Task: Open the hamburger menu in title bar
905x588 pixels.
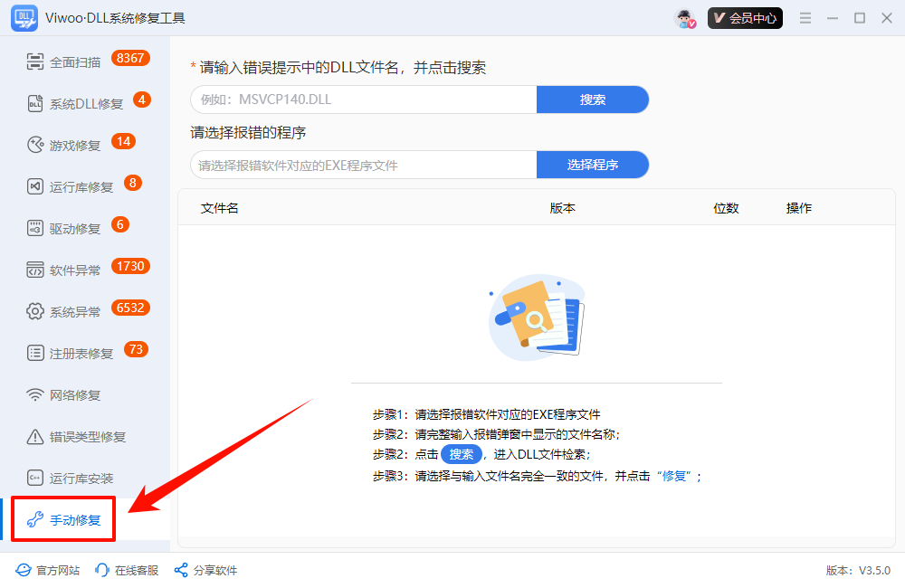Action: pos(805,18)
